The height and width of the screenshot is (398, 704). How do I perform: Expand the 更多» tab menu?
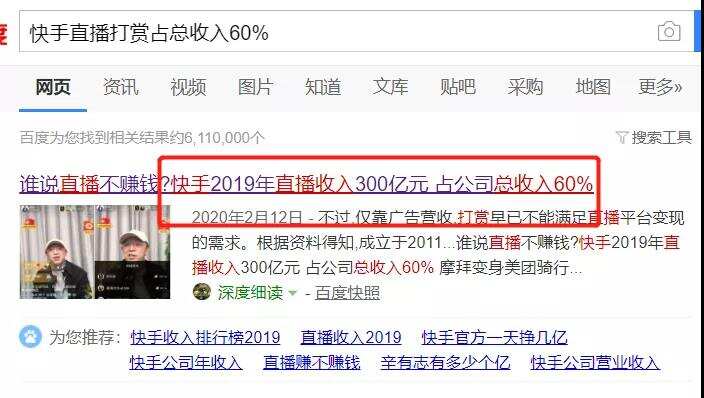coord(660,87)
